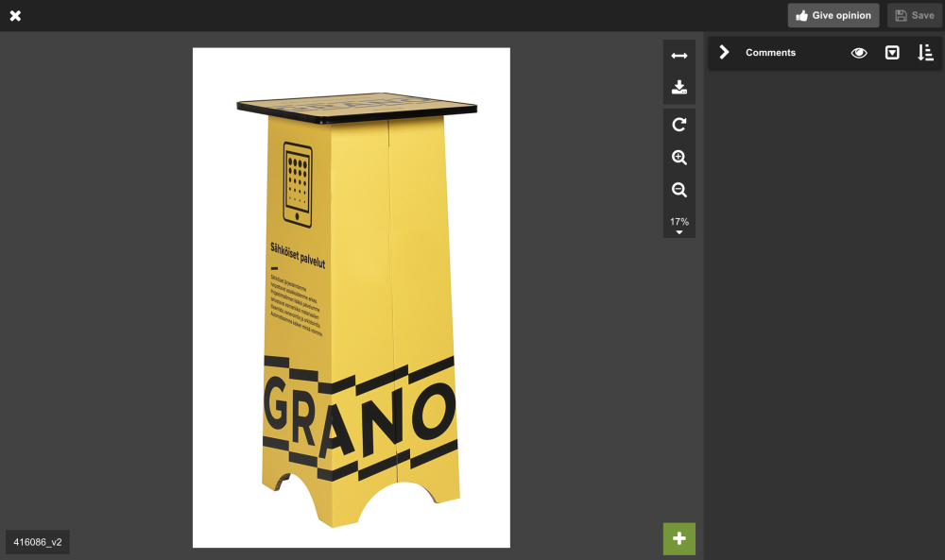Change the comment sort order with the sort icon
This screenshot has width=945, height=560.
[925, 53]
